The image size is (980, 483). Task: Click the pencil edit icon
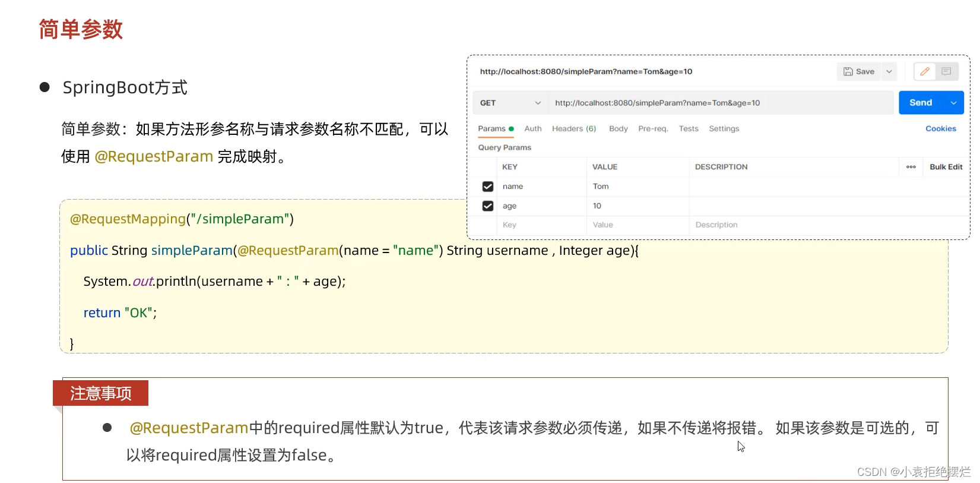(x=925, y=71)
